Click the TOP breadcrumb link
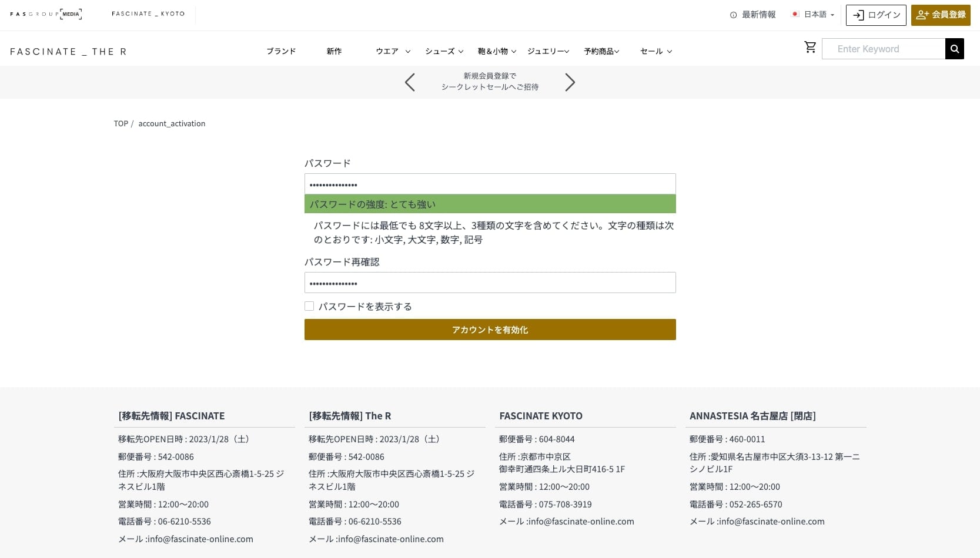This screenshot has height=558, width=980. [x=121, y=124]
